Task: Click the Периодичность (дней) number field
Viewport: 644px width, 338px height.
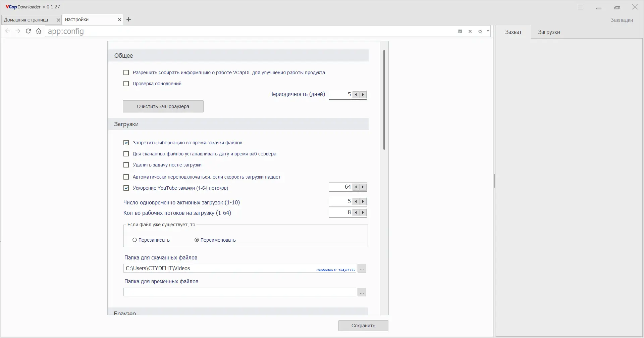Action: point(341,95)
